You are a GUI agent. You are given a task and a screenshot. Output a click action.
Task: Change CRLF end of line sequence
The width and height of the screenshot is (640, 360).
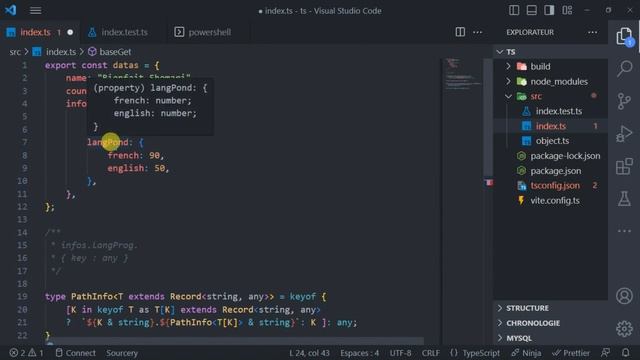[431, 353]
